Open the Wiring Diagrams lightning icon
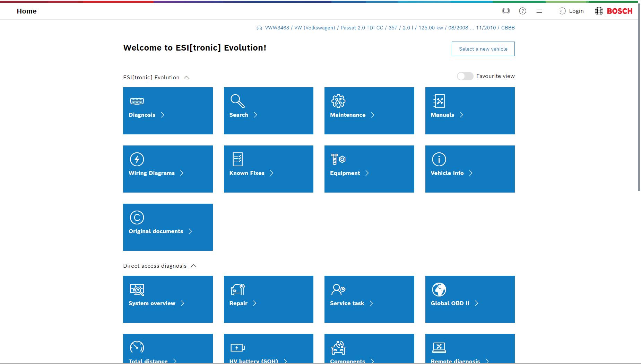Viewport: 641px width, 364px height. click(x=137, y=159)
